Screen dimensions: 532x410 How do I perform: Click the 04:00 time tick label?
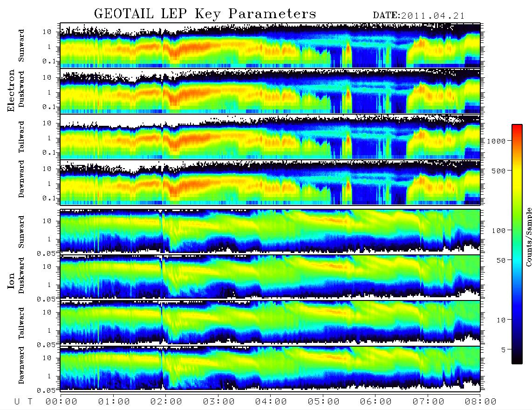[271, 402]
